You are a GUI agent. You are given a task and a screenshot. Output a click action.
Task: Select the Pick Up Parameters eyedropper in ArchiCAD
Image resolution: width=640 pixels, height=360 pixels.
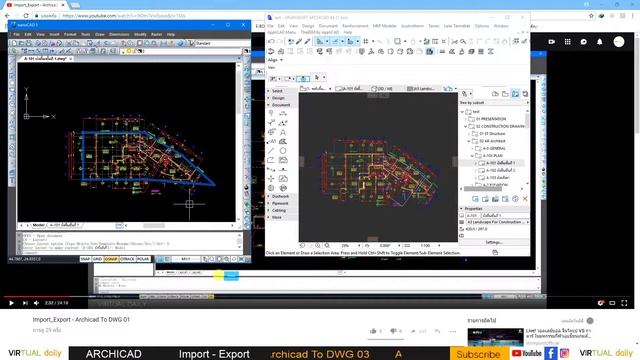[299, 41]
